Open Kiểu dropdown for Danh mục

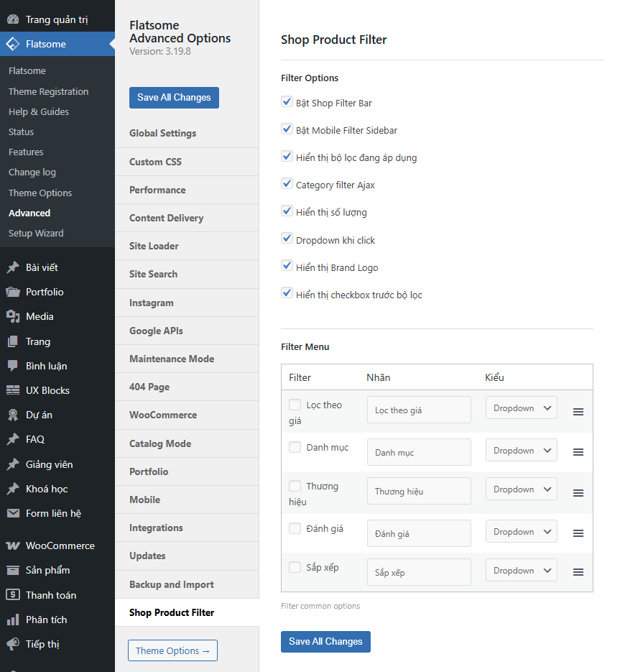(x=522, y=450)
